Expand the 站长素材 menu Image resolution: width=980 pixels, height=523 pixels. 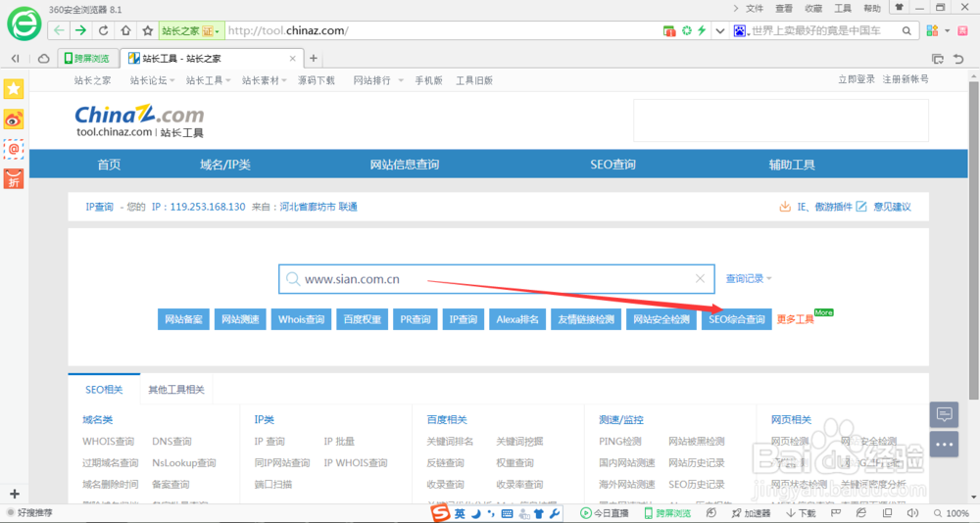click(x=264, y=80)
